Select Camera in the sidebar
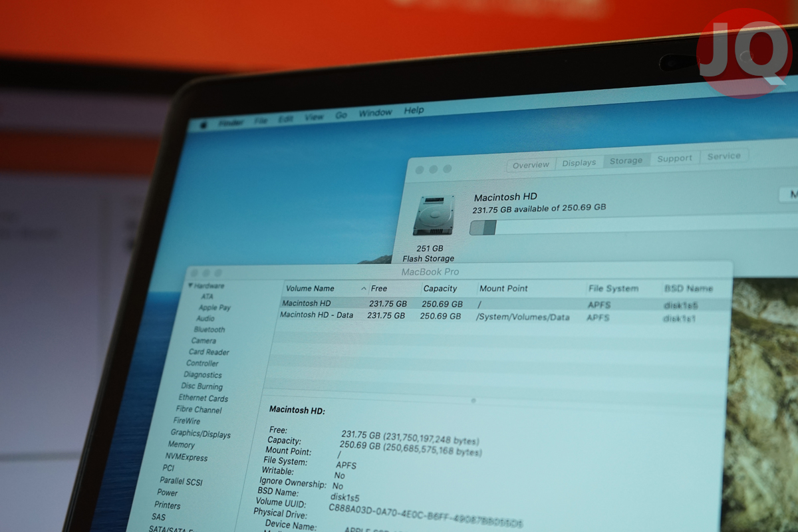 pyautogui.click(x=203, y=340)
